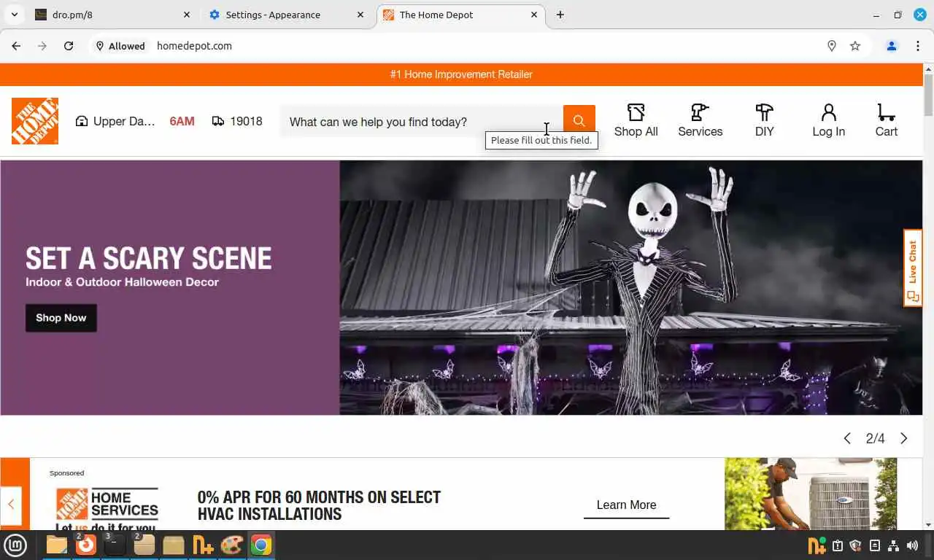Open the paint palette app in taskbar
Screen dimensions: 934x560
(x=231, y=545)
